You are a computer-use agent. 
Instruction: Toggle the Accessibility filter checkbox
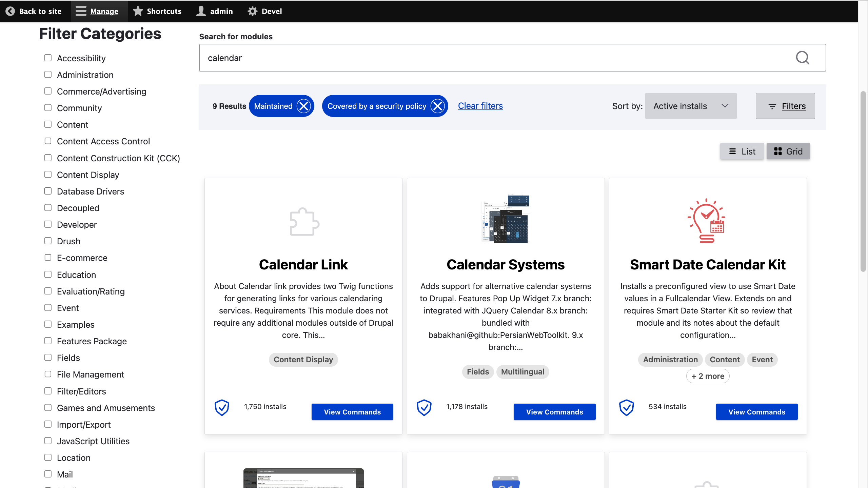pos(48,57)
